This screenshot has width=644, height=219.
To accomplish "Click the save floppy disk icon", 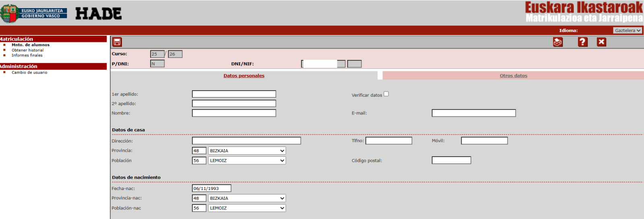I will pyautogui.click(x=117, y=42).
